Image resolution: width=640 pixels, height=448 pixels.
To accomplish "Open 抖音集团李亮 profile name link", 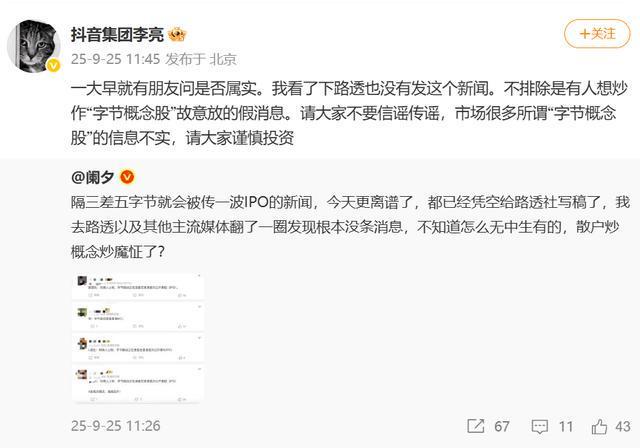I will click(117, 35).
